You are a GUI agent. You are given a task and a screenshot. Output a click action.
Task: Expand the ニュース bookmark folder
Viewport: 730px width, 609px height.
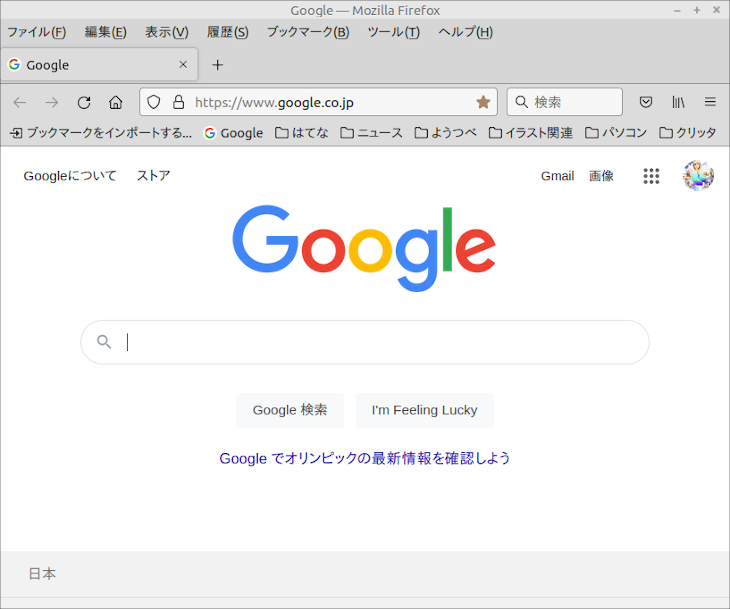371,133
